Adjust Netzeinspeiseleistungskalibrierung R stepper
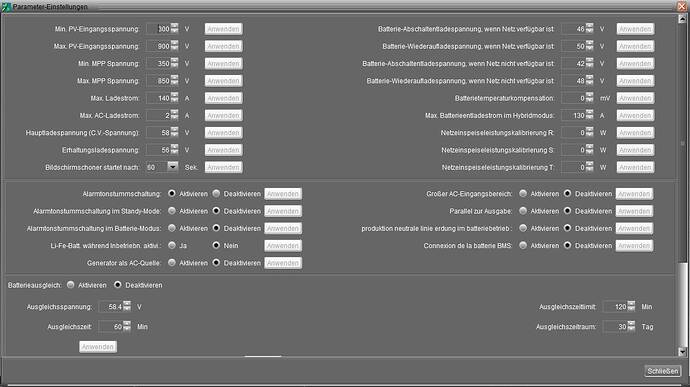This screenshot has height=387, width=690. (590, 133)
